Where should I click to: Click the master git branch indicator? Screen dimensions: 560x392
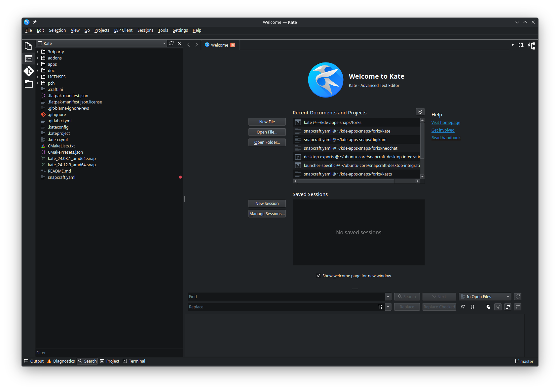524,361
